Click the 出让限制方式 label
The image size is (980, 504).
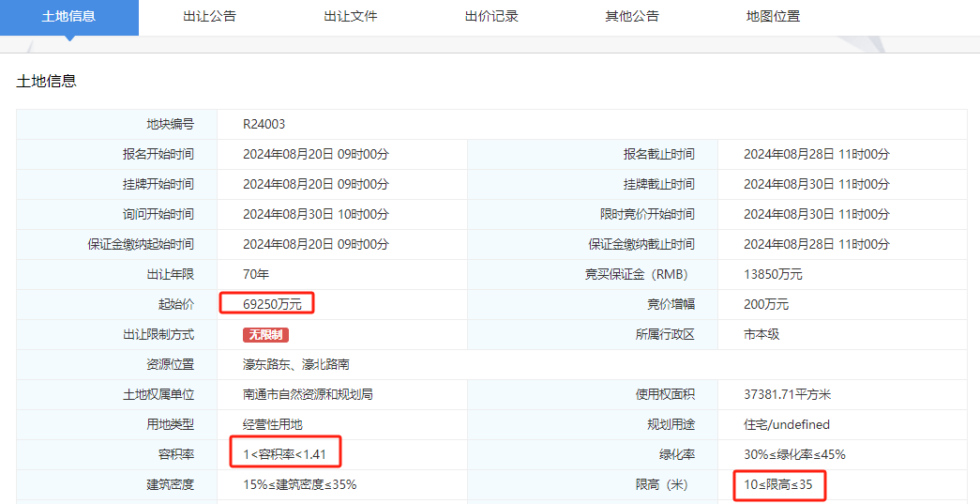158,334
